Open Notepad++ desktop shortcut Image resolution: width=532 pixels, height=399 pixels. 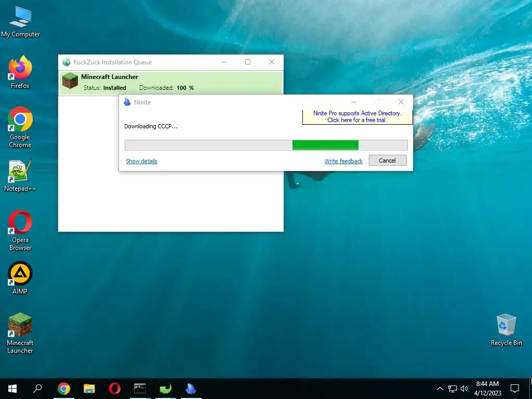20,176
